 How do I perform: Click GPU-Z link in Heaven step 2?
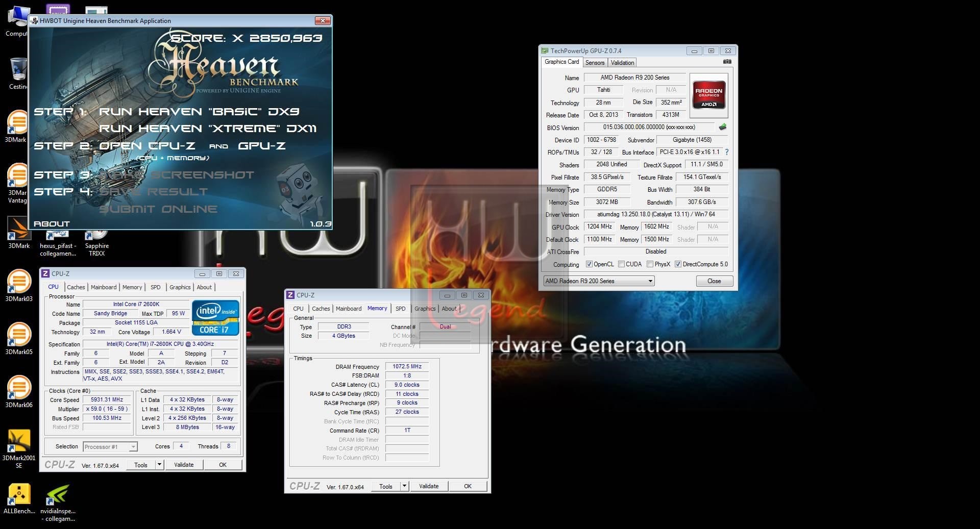pos(262,146)
